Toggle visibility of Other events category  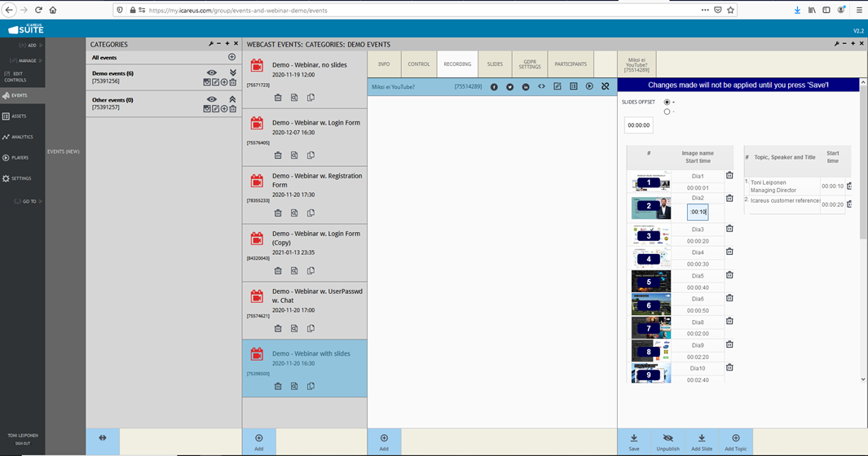[x=211, y=99]
